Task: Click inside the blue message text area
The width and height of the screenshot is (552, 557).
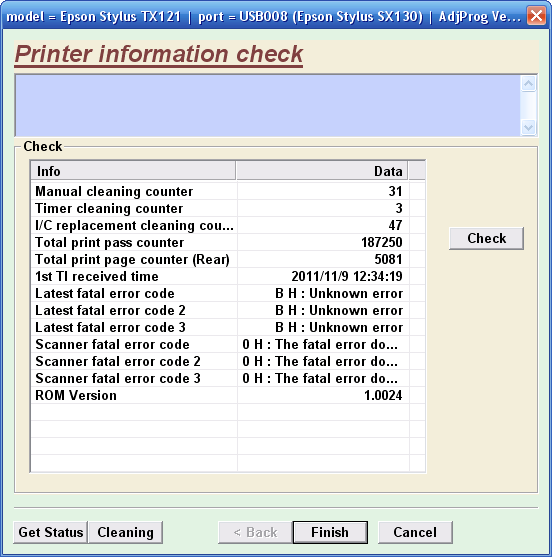Action: point(268,106)
